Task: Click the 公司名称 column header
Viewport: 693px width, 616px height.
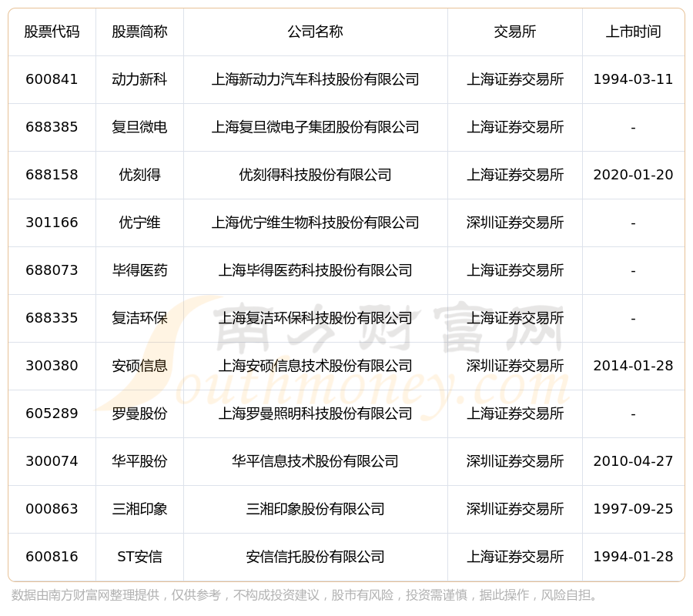Action: click(315, 32)
